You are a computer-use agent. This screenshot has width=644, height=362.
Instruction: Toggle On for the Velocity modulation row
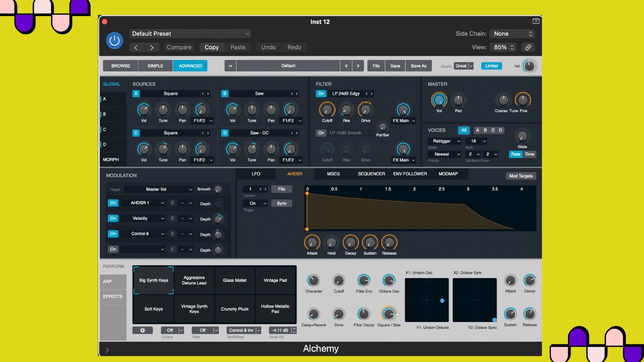click(x=113, y=218)
